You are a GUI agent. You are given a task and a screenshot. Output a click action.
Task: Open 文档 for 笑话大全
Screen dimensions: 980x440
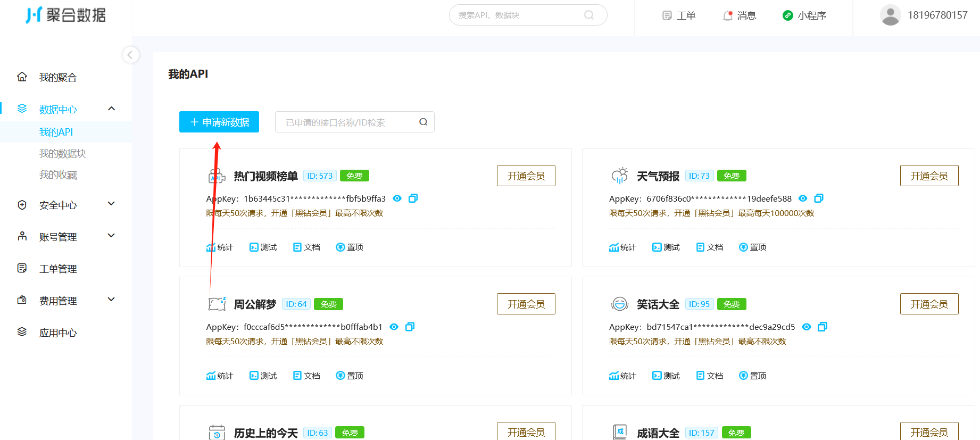pos(710,376)
